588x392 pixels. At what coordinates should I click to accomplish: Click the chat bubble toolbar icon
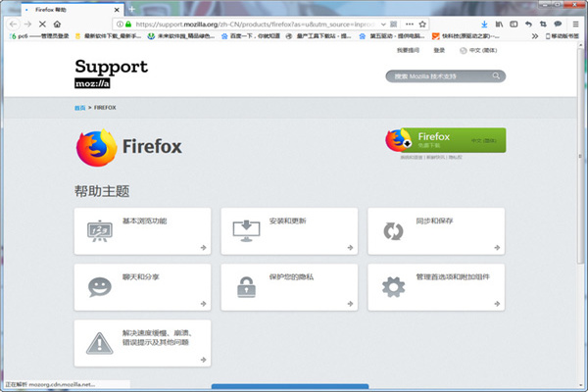tap(558, 24)
